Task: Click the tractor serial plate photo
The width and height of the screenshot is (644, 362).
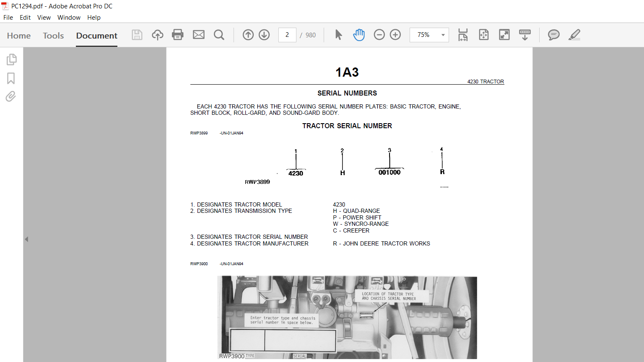Action: pyautogui.click(x=347, y=317)
